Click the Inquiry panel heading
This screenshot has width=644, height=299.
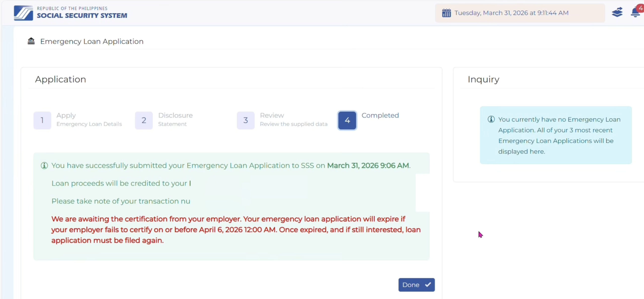(484, 79)
